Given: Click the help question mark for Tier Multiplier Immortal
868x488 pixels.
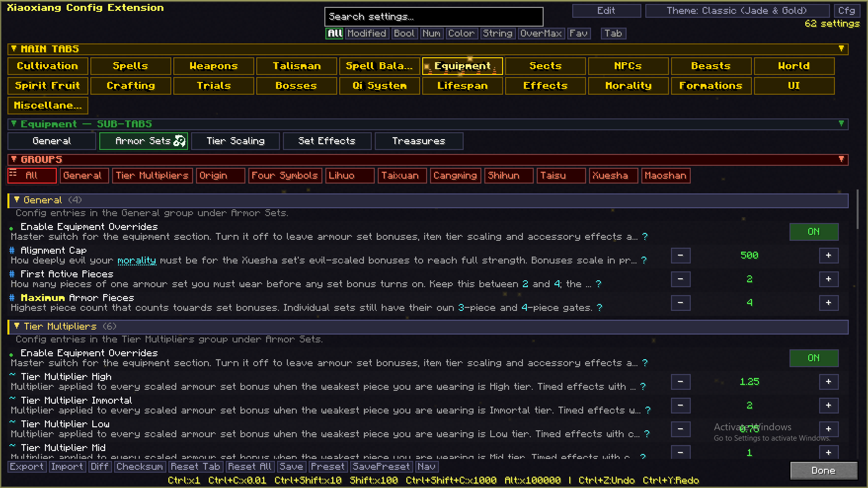Looking at the screenshot, I should [x=648, y=410].
